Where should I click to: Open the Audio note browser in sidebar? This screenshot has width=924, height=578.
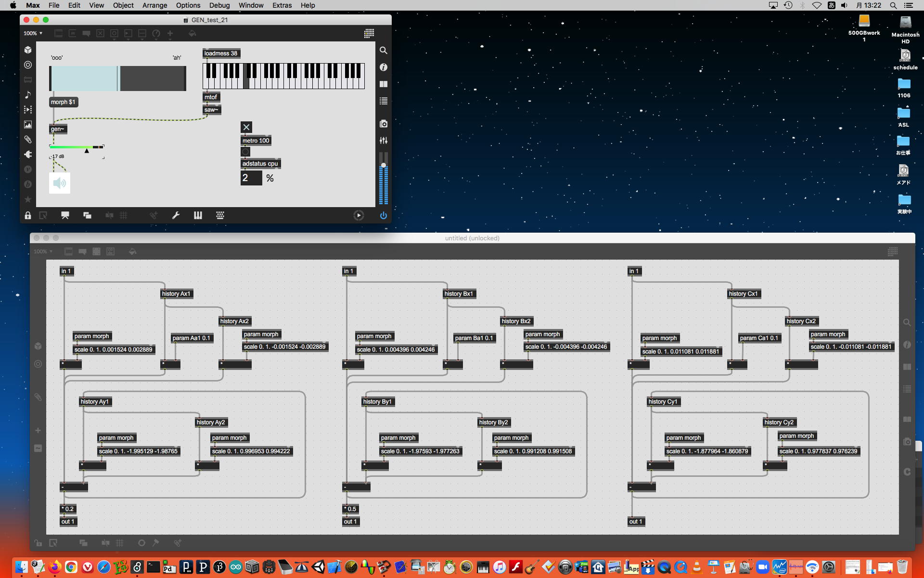pos(28,95)
